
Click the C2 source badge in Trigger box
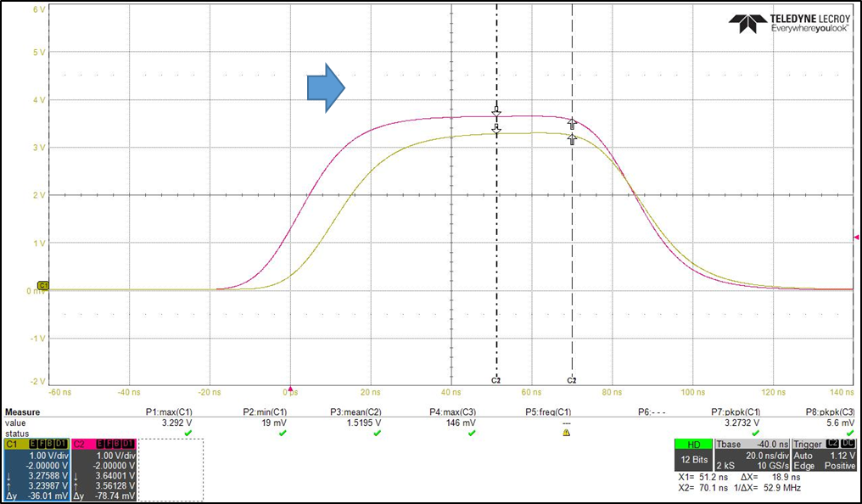[833, 444]
